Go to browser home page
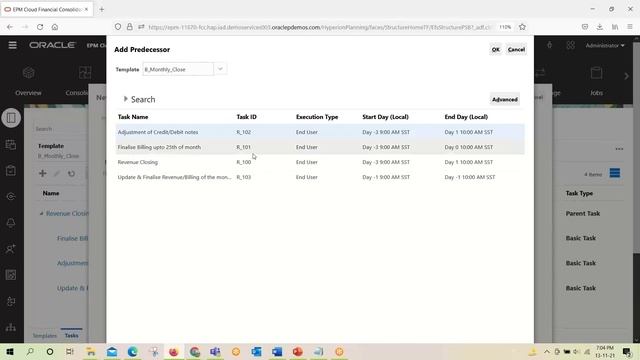The image size is (640, 360). [55, 27]
